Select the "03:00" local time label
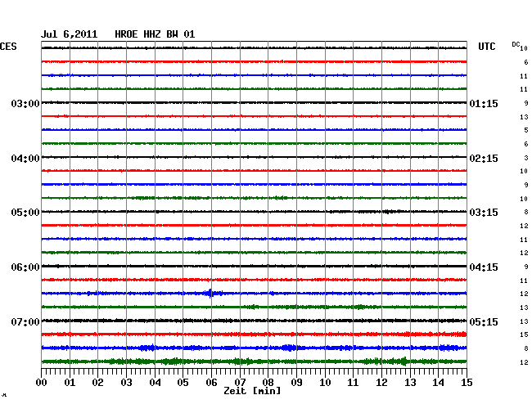 click(x=25, y=103)
